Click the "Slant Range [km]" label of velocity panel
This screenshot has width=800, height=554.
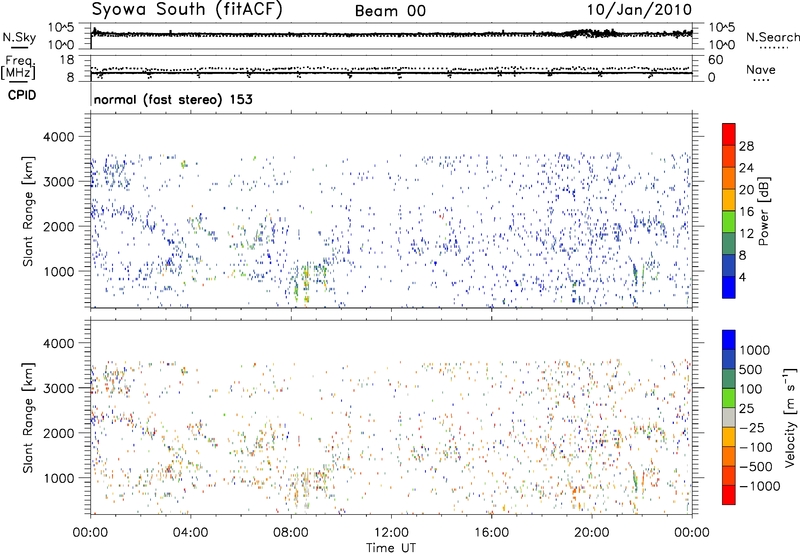click(x=28, y=418)
